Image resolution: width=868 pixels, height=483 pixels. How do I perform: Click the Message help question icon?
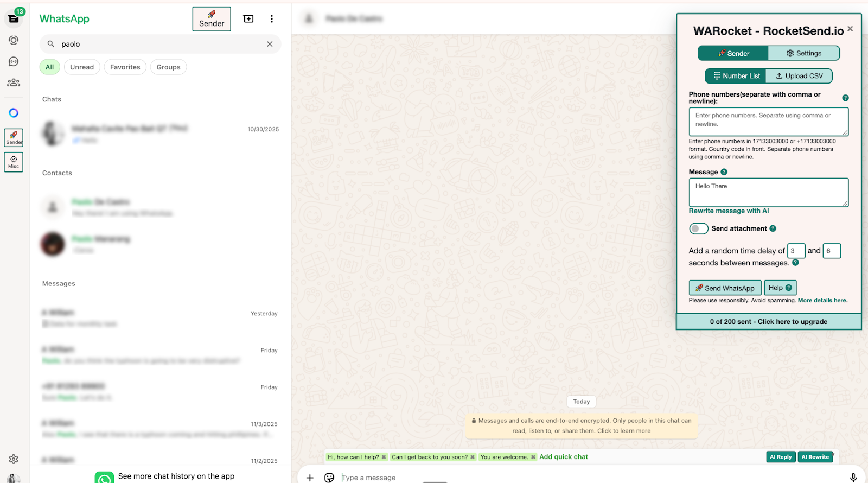pyautogui.click(x=724, y=172)
